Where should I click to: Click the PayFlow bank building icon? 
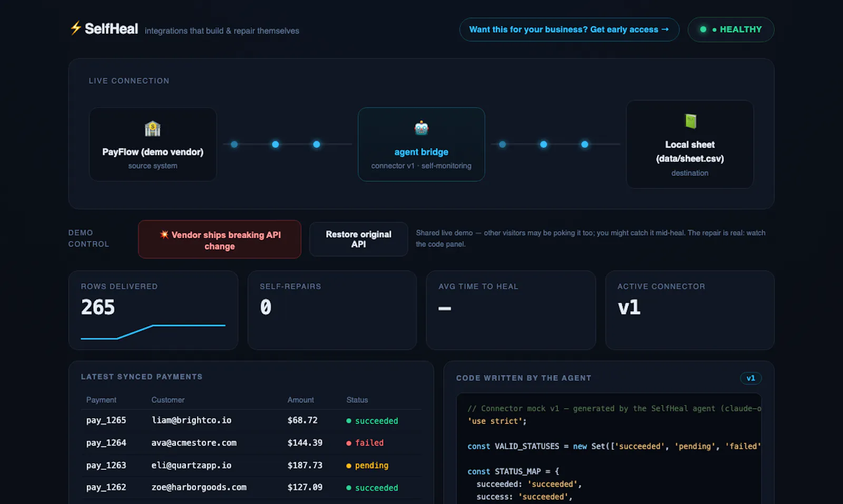(x=153, y=129)
